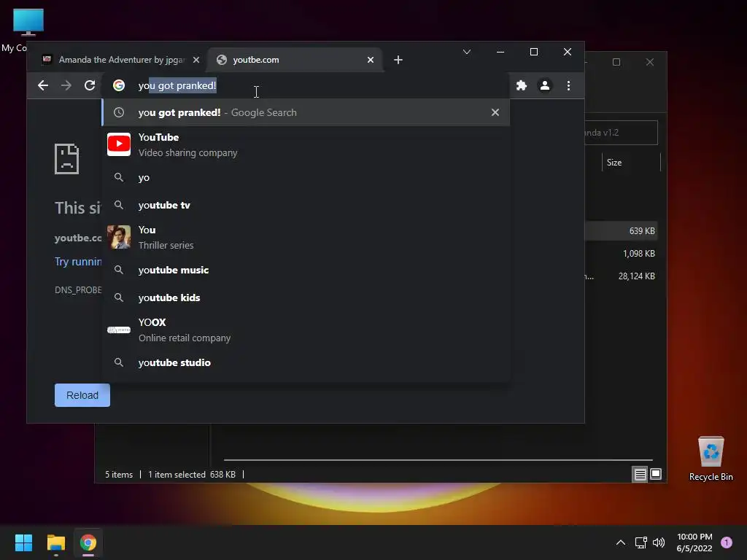Click the Size column header in File Explorer
The width and height of the screenshot is (747, 560).
click(631, 163)
